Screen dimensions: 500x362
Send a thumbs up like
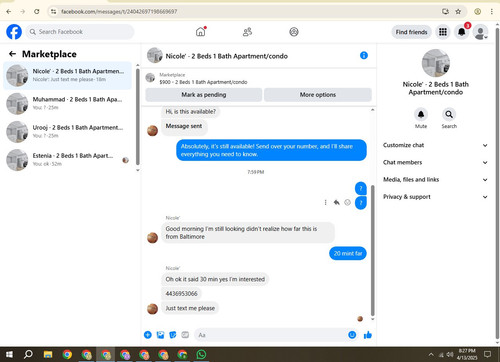368,335
